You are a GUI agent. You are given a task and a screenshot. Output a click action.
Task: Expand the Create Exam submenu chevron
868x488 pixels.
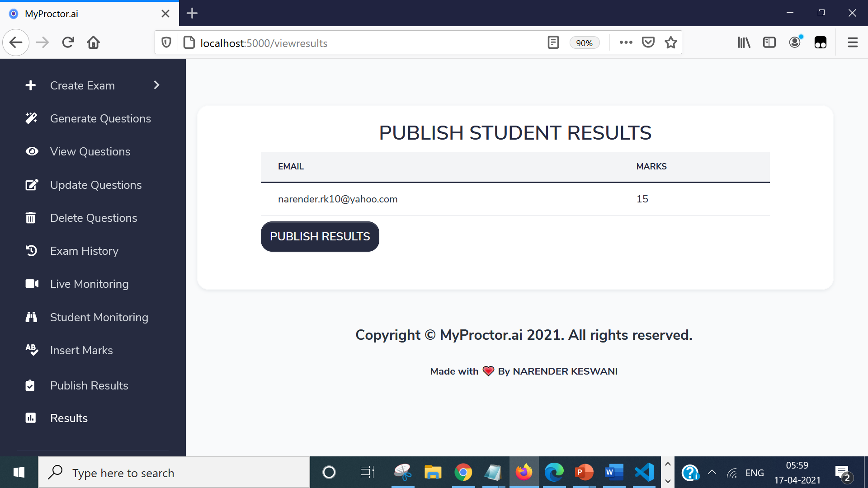(x=156, y=85)
